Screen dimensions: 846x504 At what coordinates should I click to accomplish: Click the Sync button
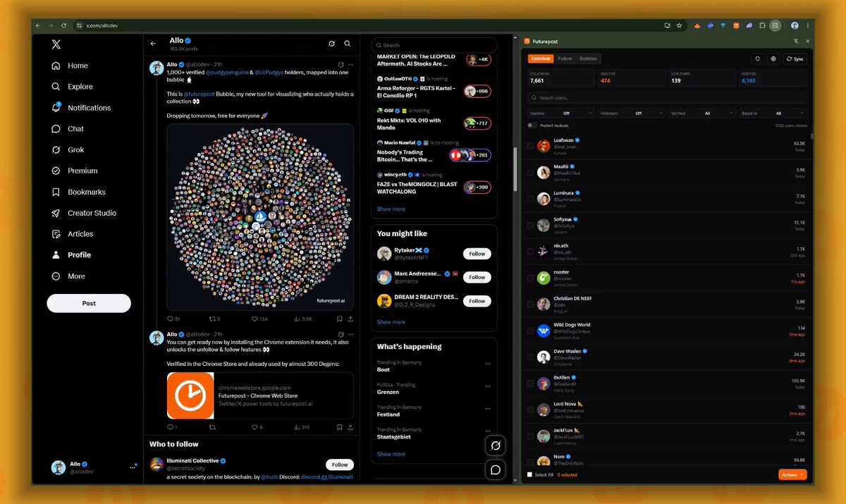[x=795, y=59]
